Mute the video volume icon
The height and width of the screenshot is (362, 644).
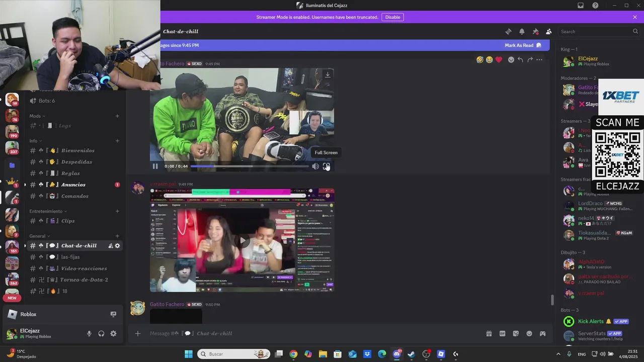(315, 166)
